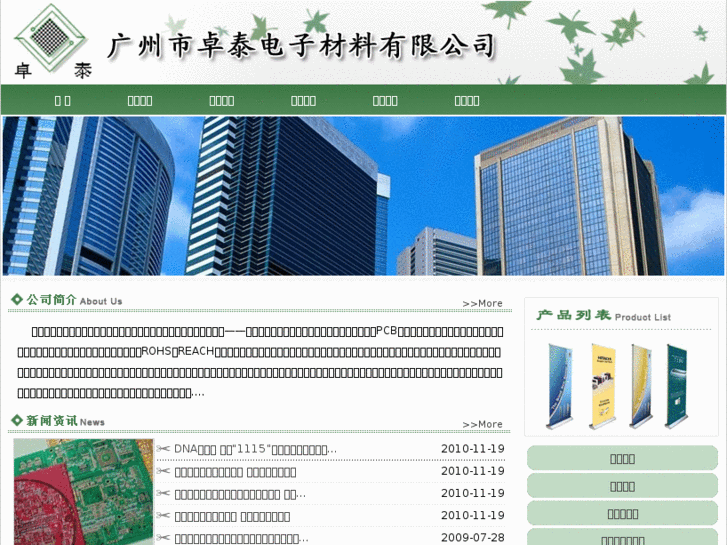
Task: Open the dark green roll-up banner product
Action: click(x=676, y=386)
